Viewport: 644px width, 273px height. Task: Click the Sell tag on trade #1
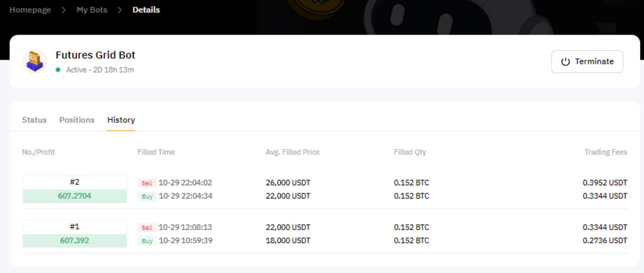click(x=147, y=227)
